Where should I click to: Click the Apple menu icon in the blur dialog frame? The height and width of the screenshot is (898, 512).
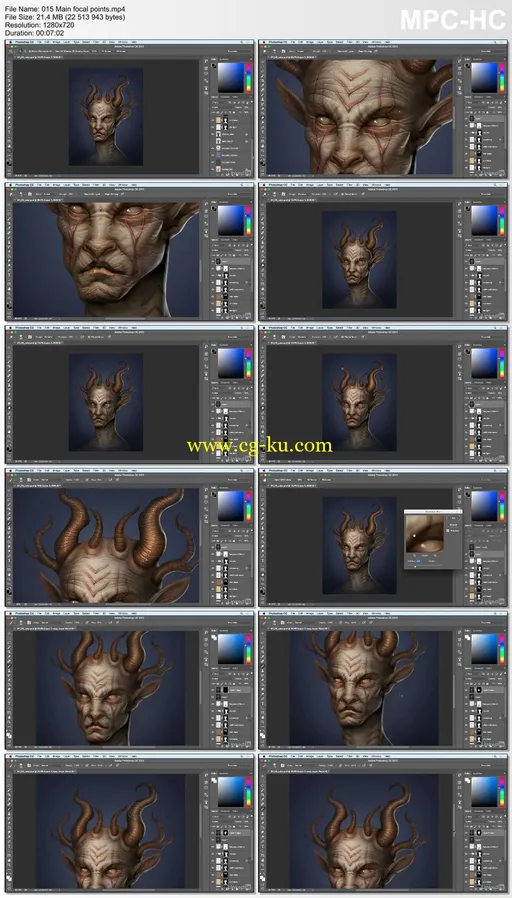point(264,470)
